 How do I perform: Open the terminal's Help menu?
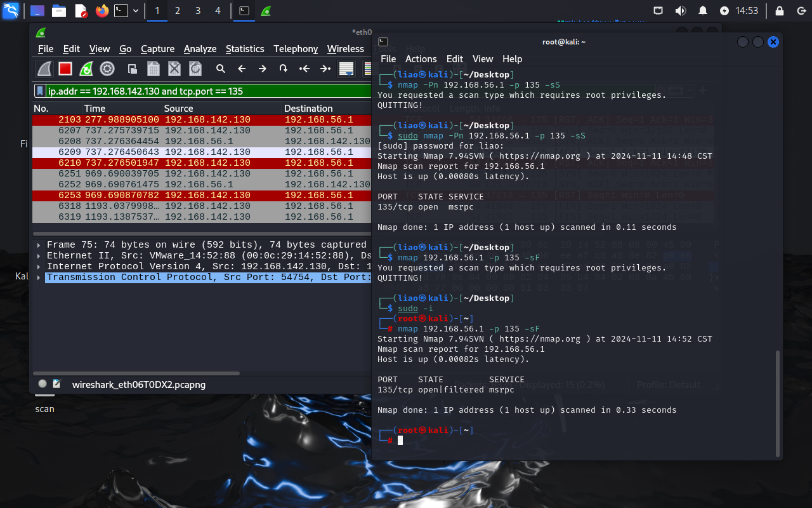(x=513, y=59)
